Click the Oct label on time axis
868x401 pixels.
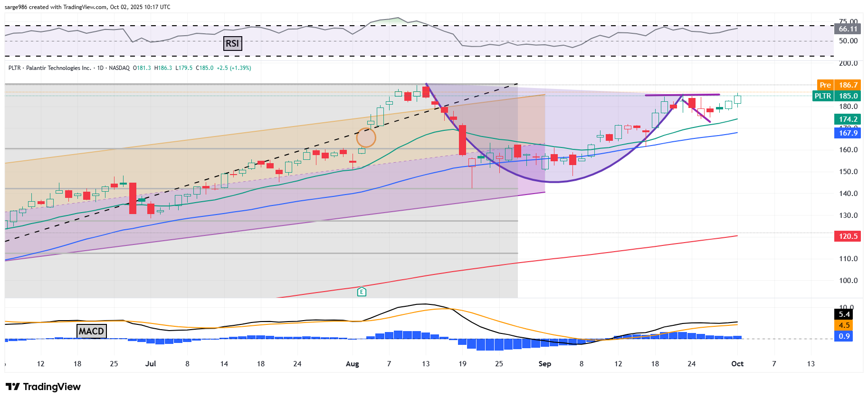(x=737, y=364)
